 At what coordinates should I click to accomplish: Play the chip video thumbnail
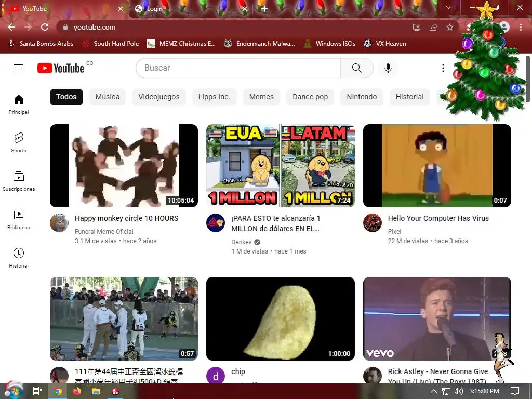281,318
